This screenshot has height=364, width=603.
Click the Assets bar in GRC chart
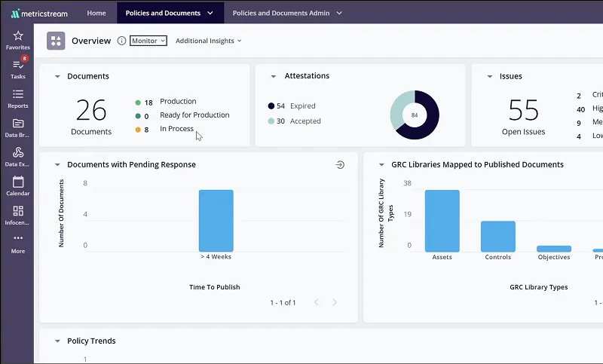tap(442, 221)
